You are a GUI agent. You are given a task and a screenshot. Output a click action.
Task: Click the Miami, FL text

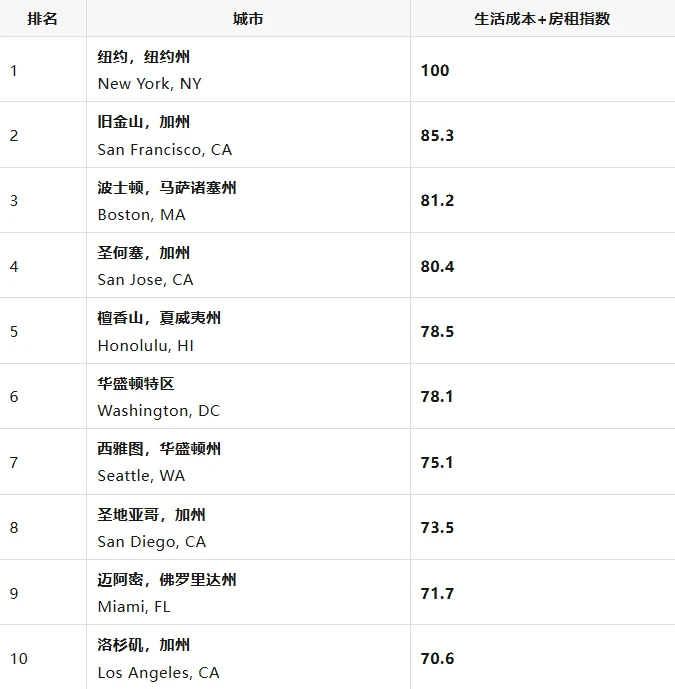click(134, 607)
